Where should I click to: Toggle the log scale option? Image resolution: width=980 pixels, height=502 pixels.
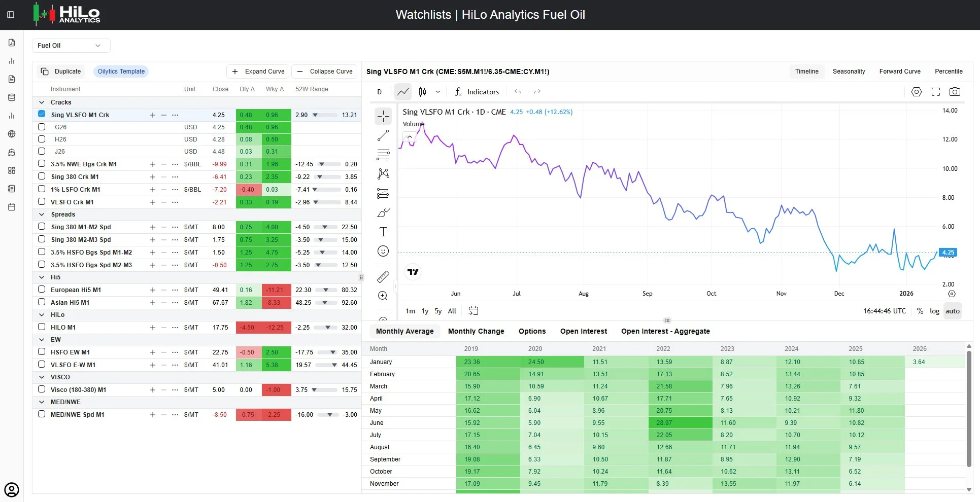pos(934,311)
